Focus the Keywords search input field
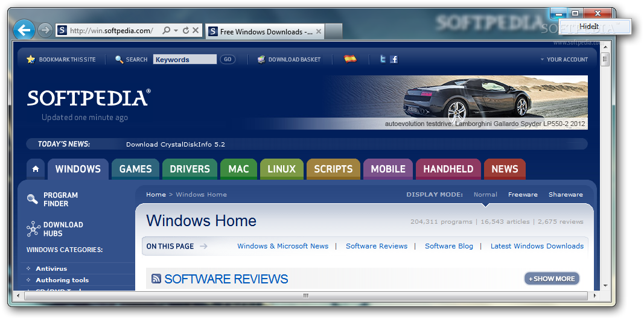This screenshot has height=319, width=644. pyautogui.click(x=185, y=60)
